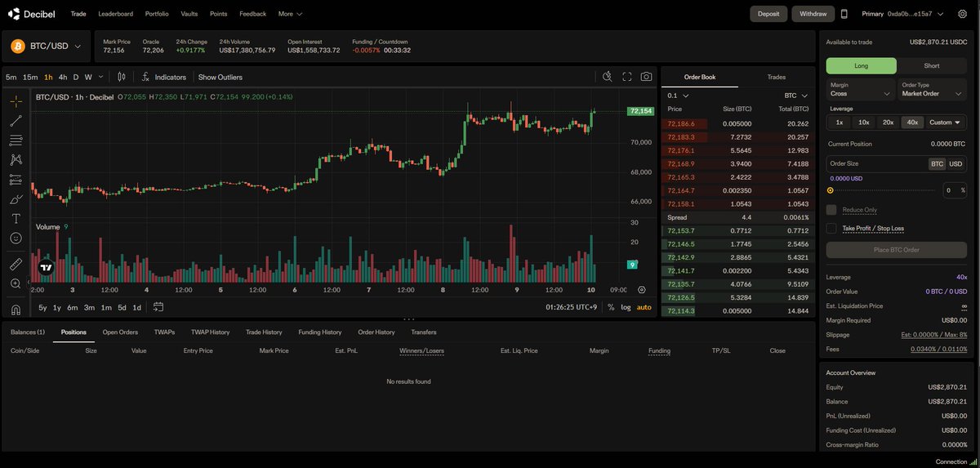Click the Bitcoin coin icon
This screenshot has width=980, height=468.
[18, 47]
